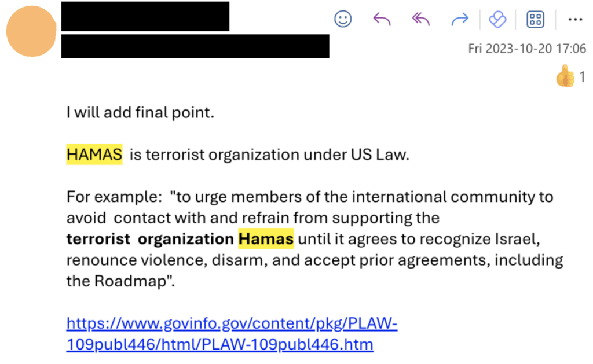Image resolution: width=593 pixels, height=364 pixels.
Task: Click the thumbs up reaction emoji
Action: pos(565,76)
